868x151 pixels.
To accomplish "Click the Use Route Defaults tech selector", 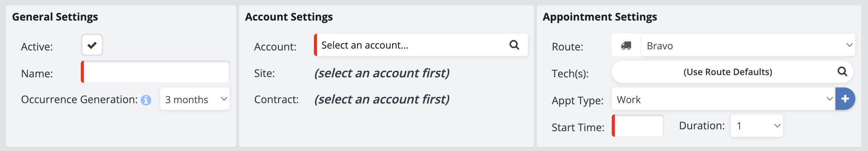I will point(727,72).
